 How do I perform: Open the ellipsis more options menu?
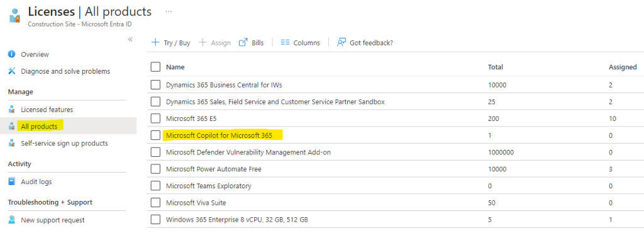point(169,11)
